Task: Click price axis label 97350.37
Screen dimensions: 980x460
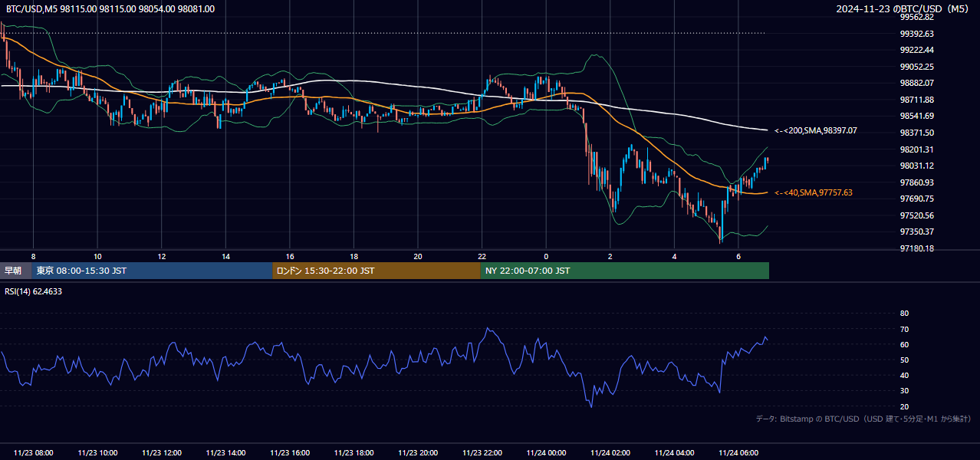Action: [917, 232]
